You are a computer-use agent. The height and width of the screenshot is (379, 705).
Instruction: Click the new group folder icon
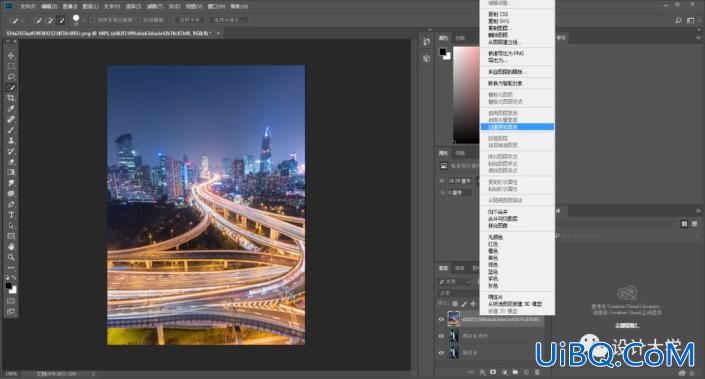(x=515, y=372)
